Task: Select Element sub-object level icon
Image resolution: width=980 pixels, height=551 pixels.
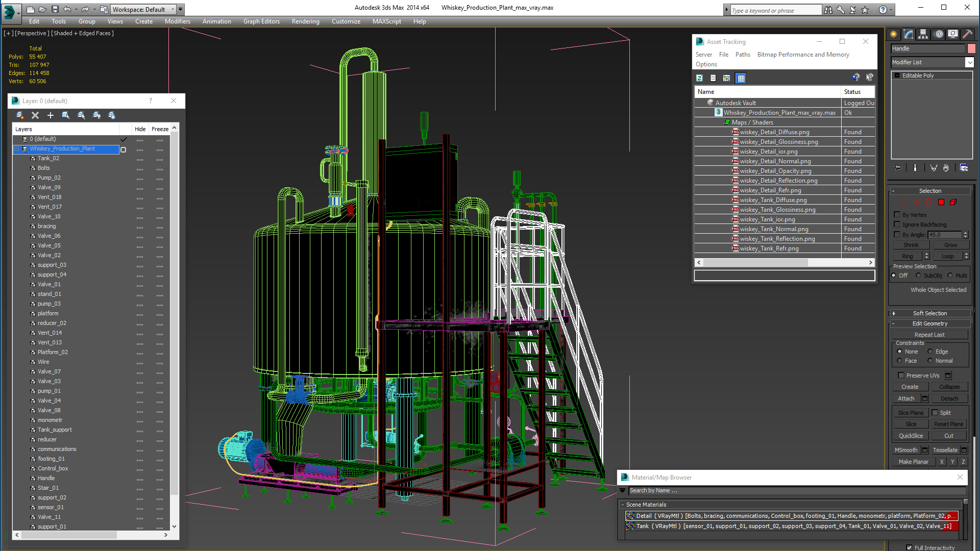Action: coord(953,203)
